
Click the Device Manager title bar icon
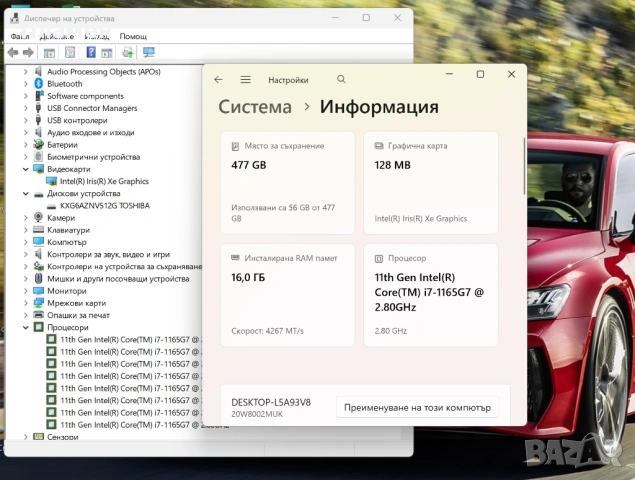[15, 18]
